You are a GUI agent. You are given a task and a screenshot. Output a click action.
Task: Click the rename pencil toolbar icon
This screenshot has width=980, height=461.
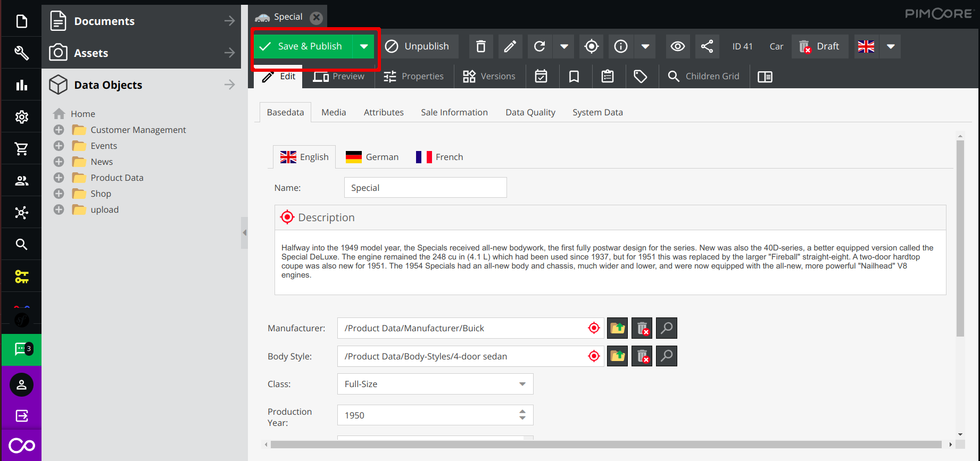(510, 47)
